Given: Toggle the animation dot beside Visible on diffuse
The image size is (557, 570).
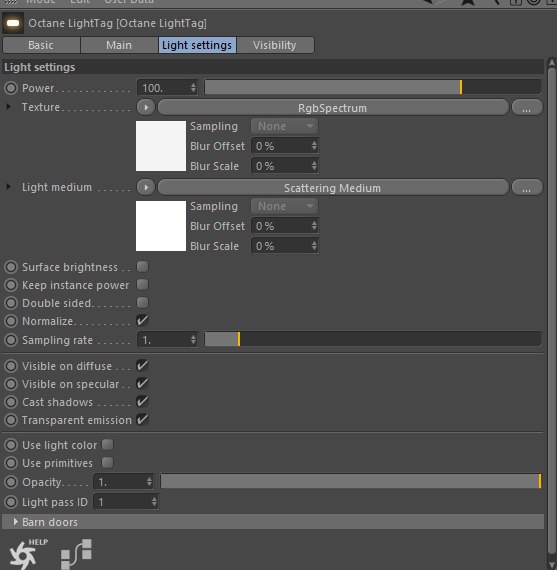Looking at the screenshot, I should (x=11, y=366).
